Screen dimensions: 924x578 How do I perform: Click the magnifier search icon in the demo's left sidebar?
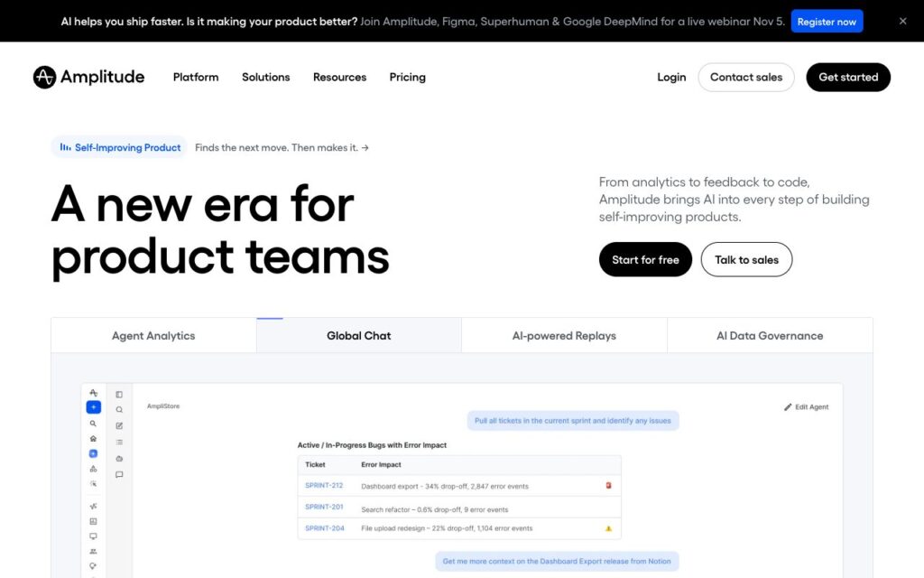(x=93, y=424)
